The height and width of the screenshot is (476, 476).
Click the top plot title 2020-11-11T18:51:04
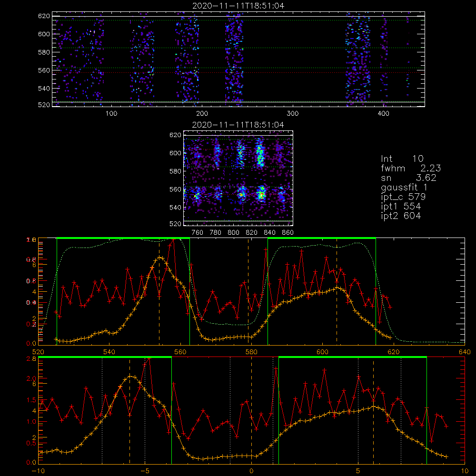click(238, 6)
